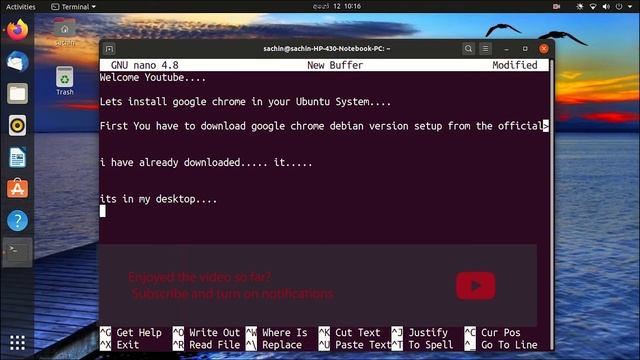The image size is (640, 360).
Task: Click the power icon in top bar
Action: point(619,7)
